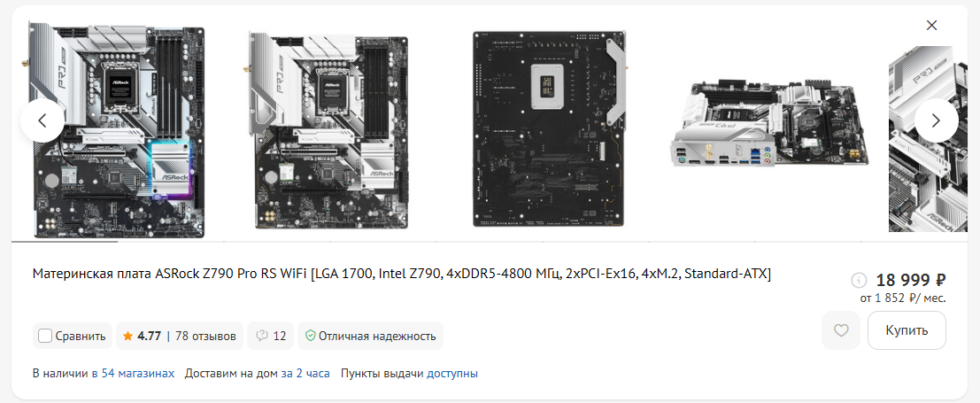The width and height of the screenshot is (980, 403).
Task: Tick the Сравнить checkbox
Action: (45, 336)
